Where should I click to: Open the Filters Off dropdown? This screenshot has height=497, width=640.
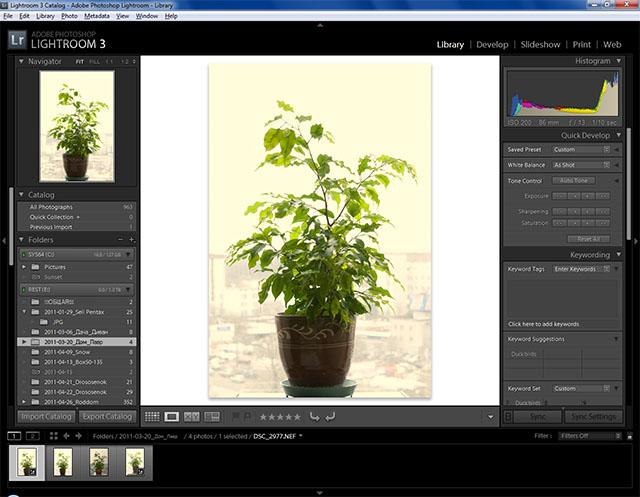590,436
